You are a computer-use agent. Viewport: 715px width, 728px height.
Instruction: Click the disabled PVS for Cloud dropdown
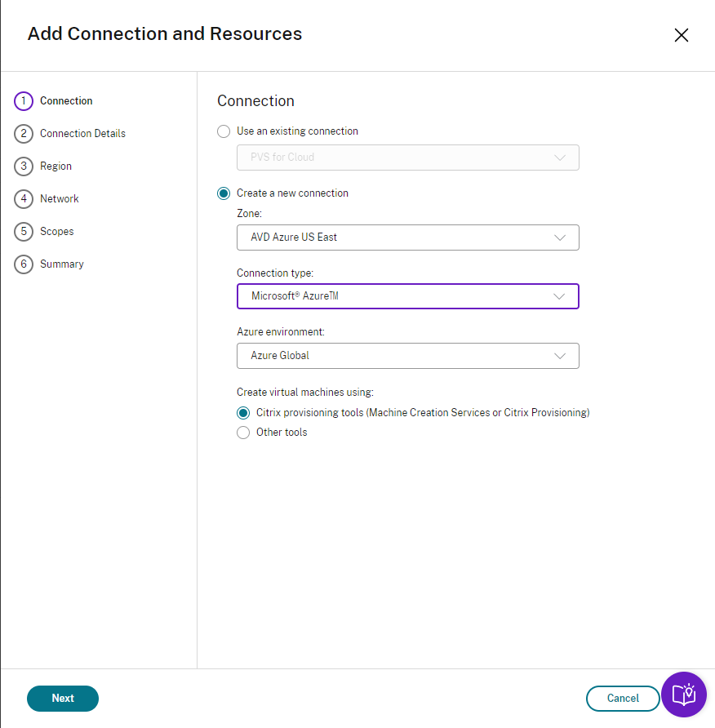pyautogui.click(x=407, y=158)
